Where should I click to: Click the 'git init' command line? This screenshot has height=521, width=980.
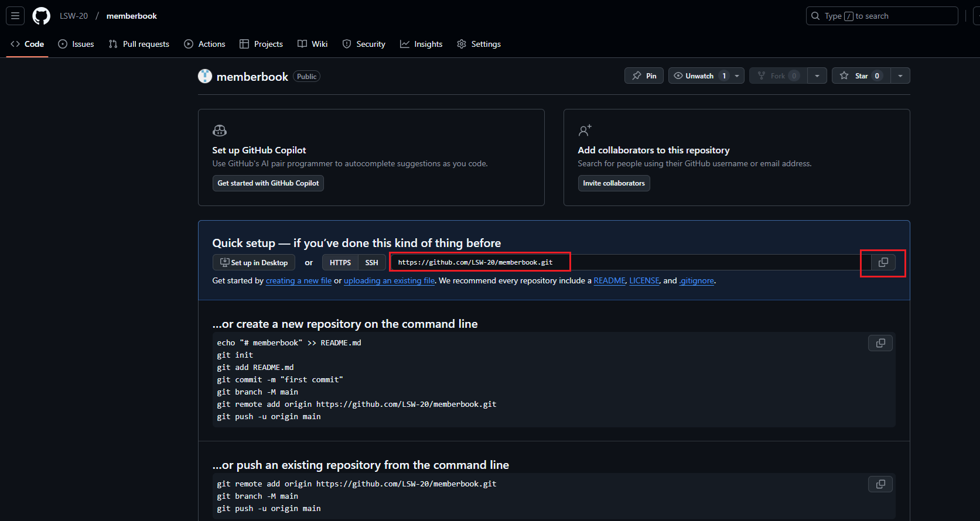click(x=235, y=355)
